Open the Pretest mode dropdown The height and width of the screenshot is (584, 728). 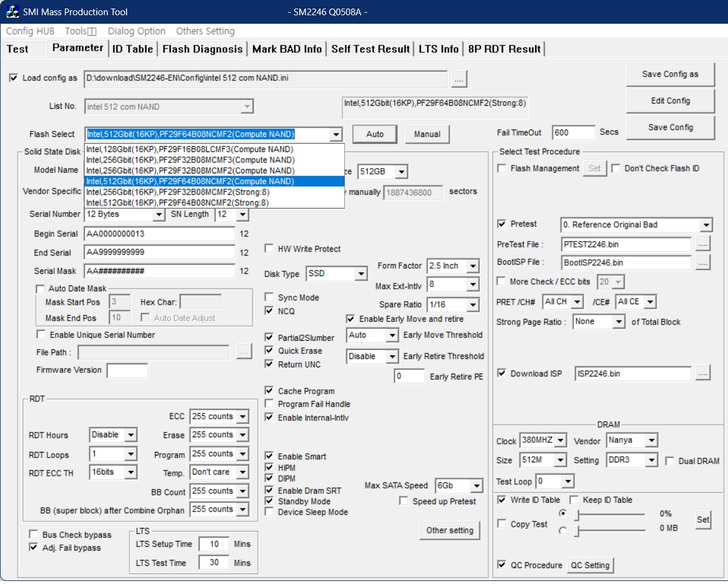(x=706, y=225)
